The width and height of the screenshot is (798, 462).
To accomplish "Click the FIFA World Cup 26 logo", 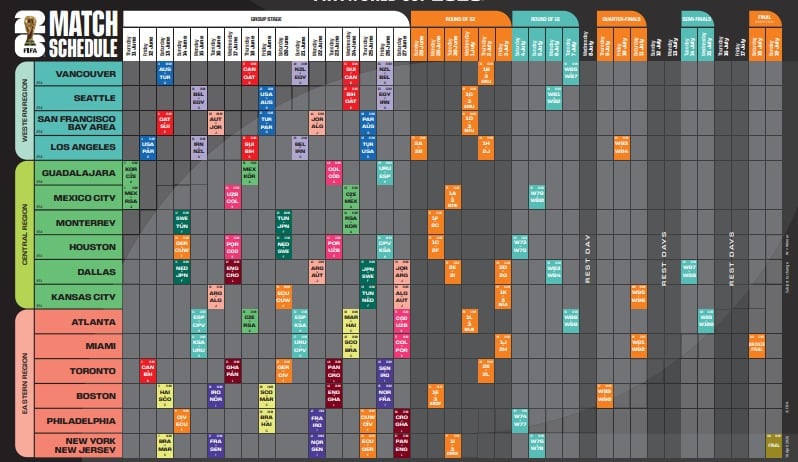I will coord(30,34).
